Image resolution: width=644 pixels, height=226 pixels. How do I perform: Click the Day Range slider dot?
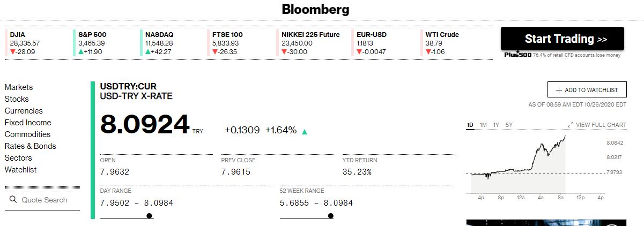[x=149, y=216]
